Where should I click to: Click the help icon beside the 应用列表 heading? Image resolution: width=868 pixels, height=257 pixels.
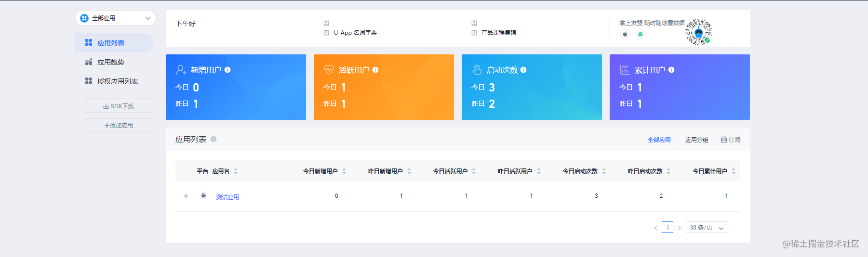(214, 139)
